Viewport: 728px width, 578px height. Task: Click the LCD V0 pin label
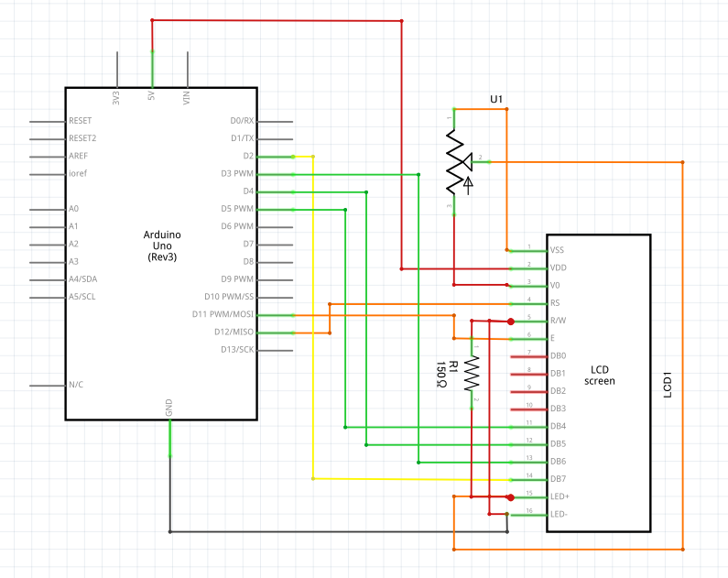pos(555,286)
